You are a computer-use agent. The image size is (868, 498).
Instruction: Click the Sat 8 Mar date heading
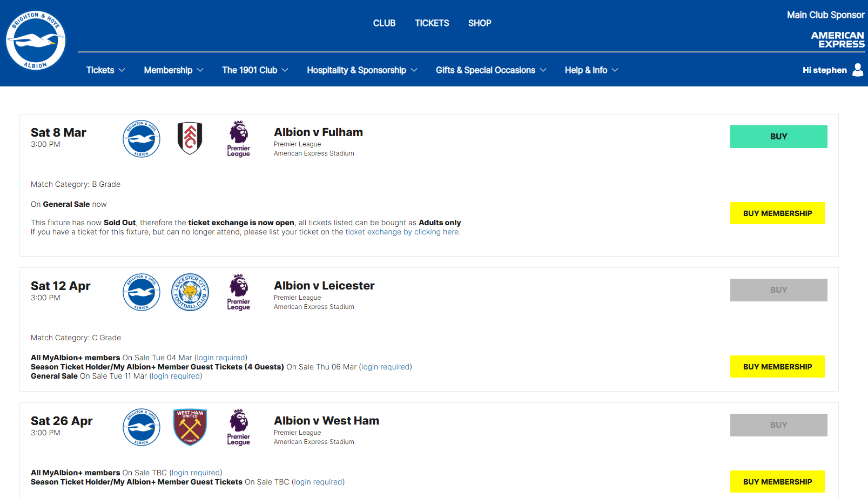point(58,133)
